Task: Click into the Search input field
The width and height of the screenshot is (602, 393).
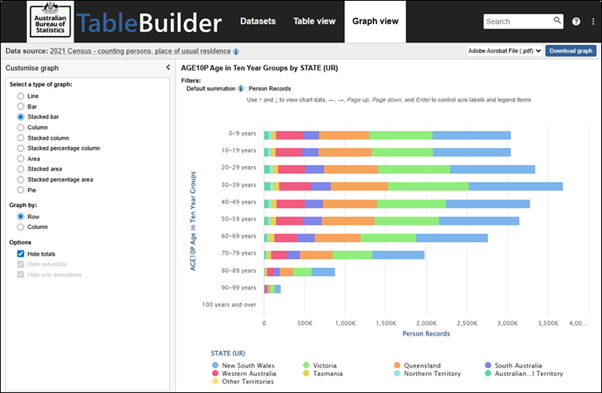Action: [518, 21]
